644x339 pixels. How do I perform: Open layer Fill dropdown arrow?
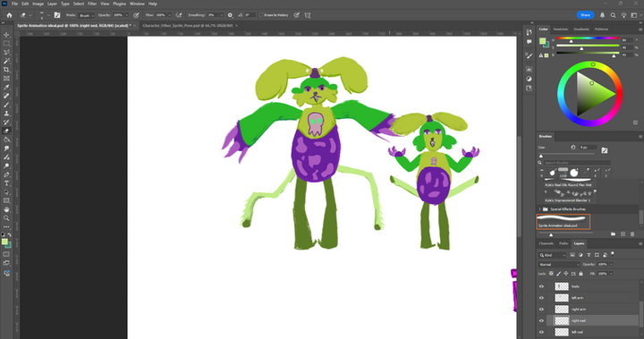tap(611, 274)
